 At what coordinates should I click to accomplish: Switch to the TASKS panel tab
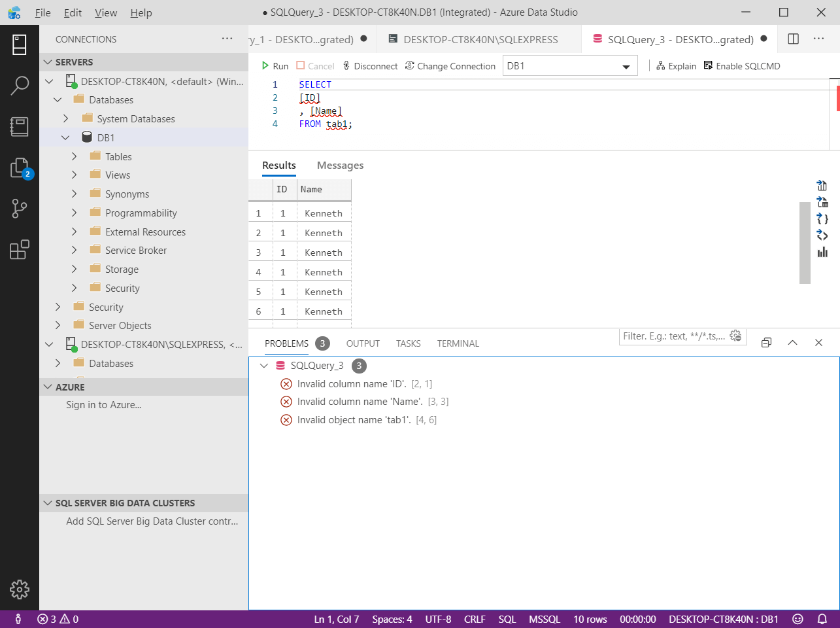[x=409, y=343]
